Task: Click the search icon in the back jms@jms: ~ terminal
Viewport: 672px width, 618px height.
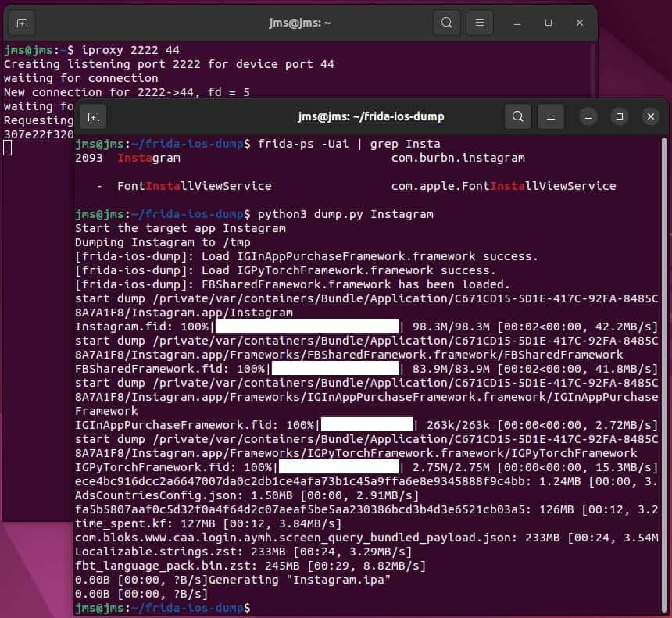Action: coord(447,23)
